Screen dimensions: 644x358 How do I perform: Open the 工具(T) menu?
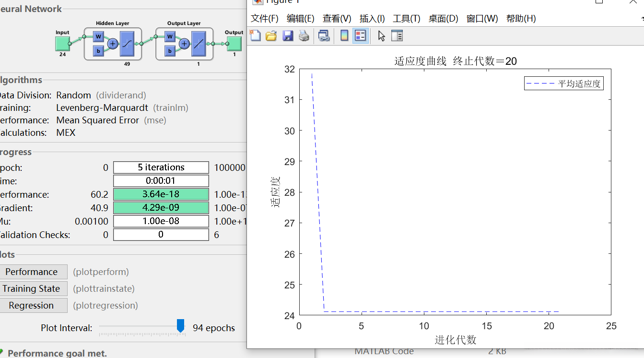click(407, 19)
